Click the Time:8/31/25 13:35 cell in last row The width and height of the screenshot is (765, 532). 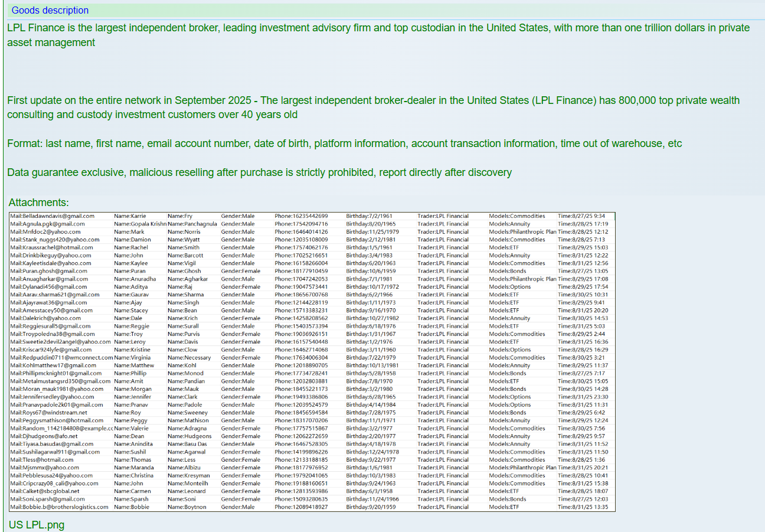(x=583, y=507)
